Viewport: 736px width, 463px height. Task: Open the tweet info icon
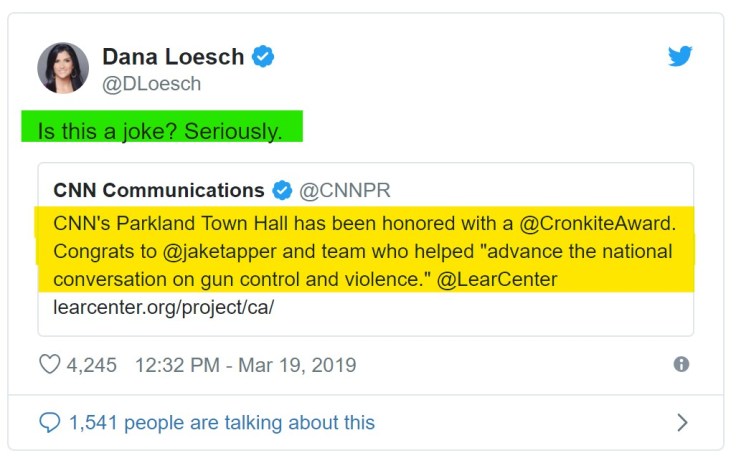coord(681,365)
